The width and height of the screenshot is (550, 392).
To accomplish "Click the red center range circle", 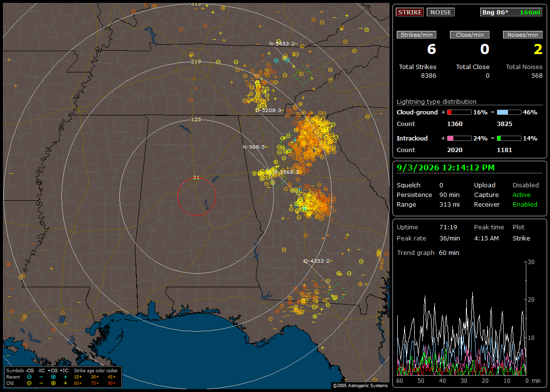I will coord(196,196).
